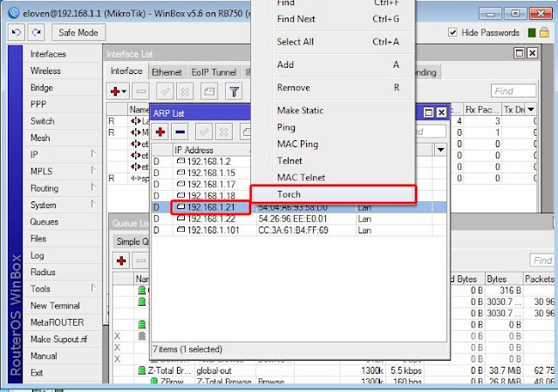558x392 pixels.
Task: Toggle the Safe Mode button
Action: point(78,32)
